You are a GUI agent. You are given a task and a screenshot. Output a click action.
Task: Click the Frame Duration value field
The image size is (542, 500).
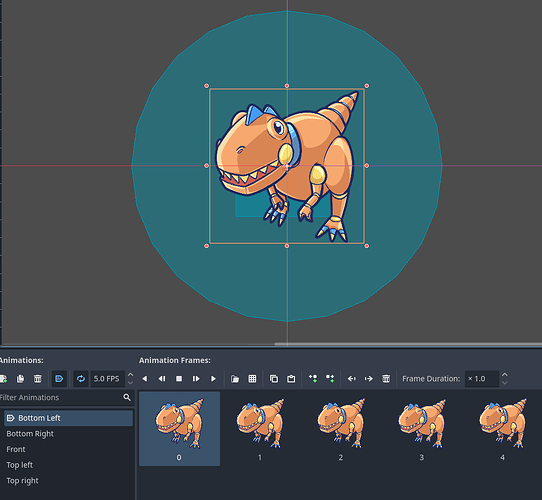482,379
